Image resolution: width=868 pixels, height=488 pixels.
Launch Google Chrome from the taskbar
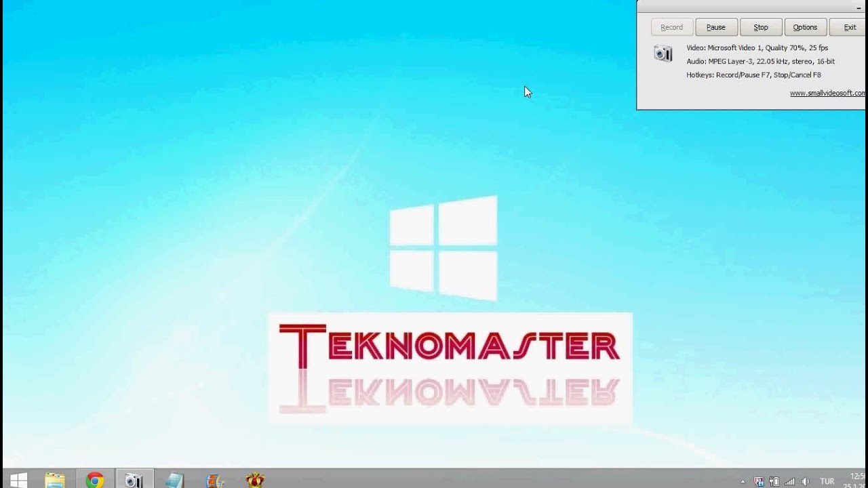(95, 480)
